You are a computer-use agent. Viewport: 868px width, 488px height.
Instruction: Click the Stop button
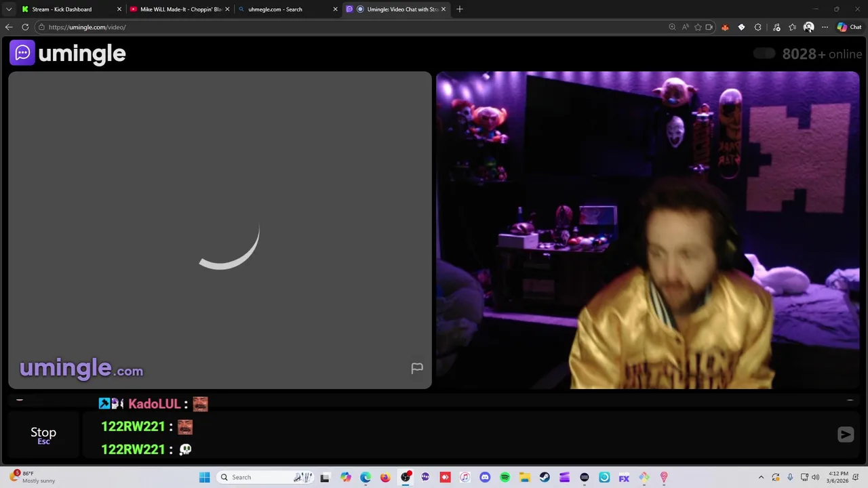coord(43,435)
